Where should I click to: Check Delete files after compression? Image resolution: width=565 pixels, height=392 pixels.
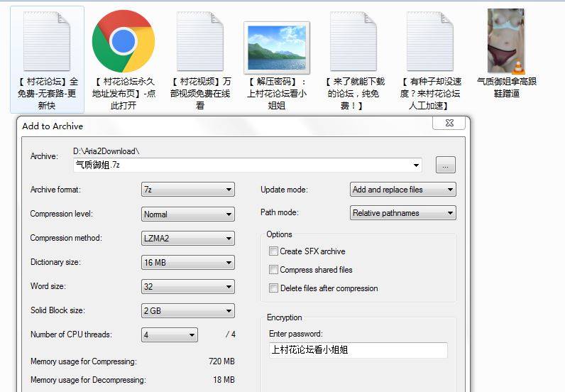coord(274,288)
